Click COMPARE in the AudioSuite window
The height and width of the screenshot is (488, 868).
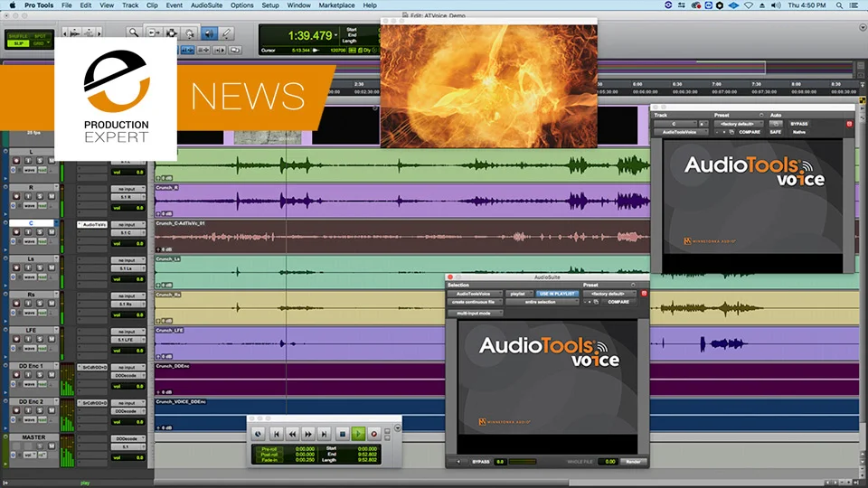pyautogui.click(x=618, y=302)
